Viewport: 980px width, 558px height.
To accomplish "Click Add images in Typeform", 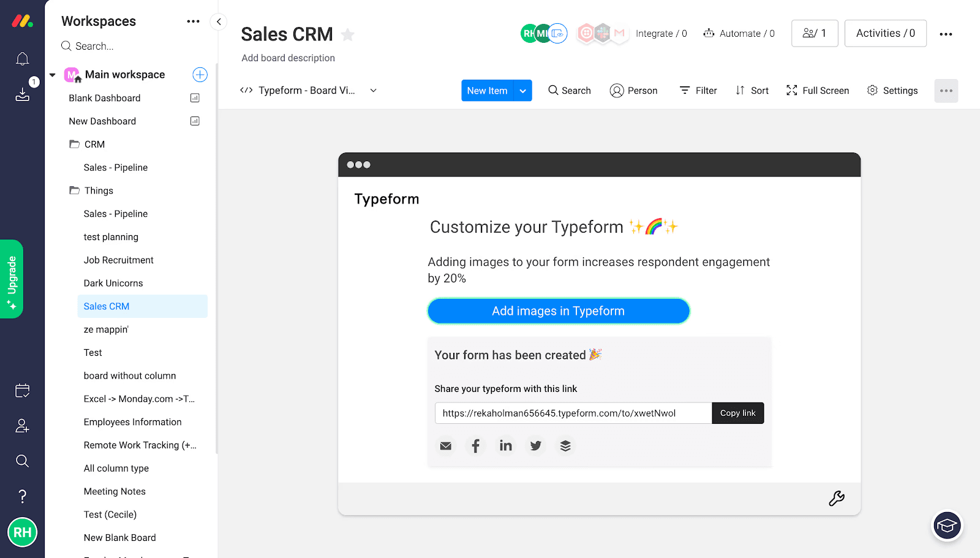I will (x=559, y=311).
